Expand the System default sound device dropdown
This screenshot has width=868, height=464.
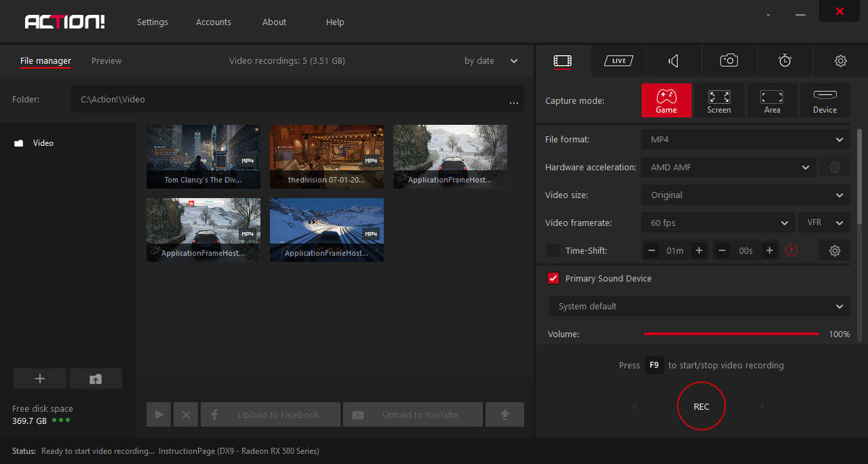pos(699,307)
